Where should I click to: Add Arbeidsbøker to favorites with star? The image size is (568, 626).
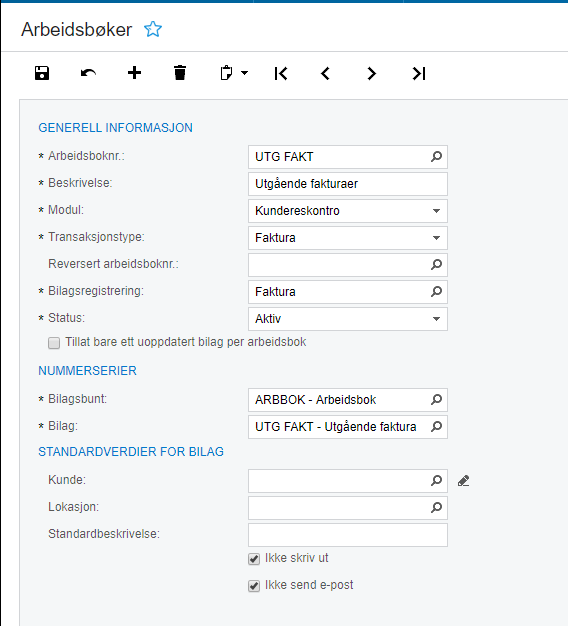tap(153, 30)
